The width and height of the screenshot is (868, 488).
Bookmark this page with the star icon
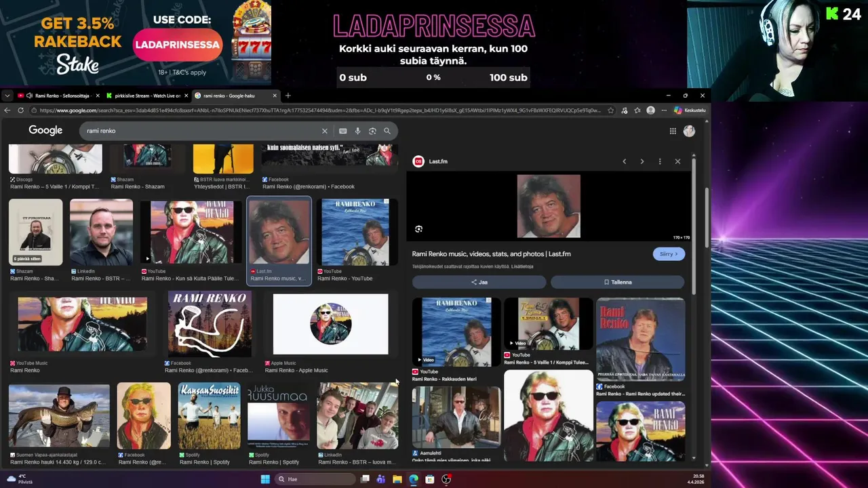point(611,110)
